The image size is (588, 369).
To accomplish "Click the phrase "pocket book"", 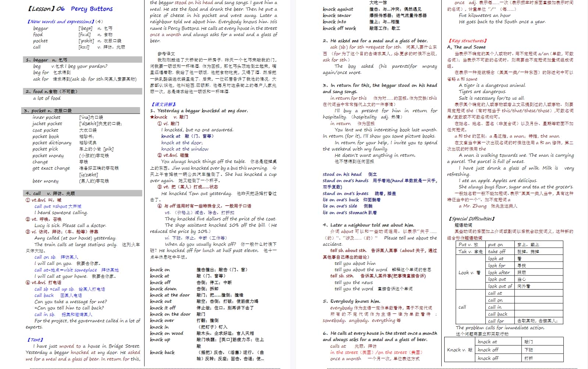I will coord(46,136).
